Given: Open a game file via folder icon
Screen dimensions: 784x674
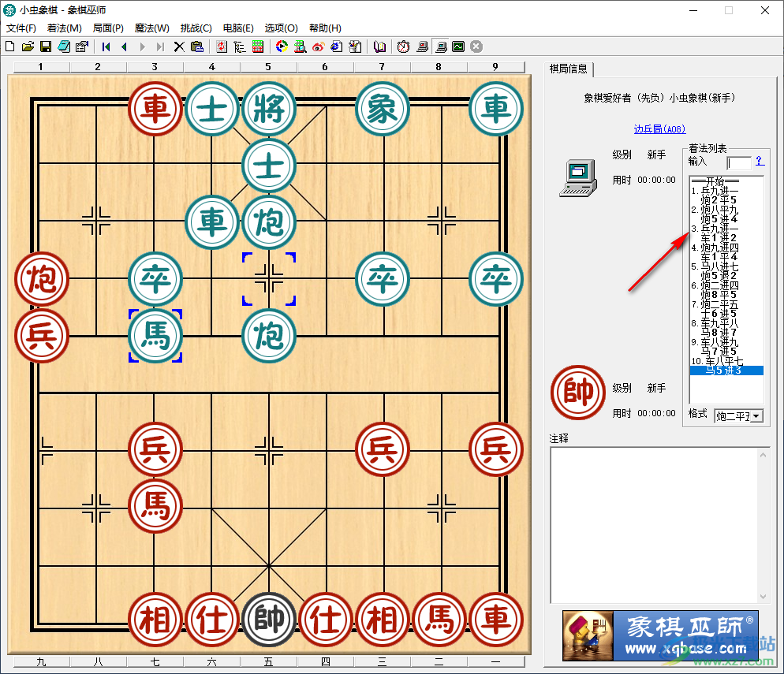Looking at the screenshot, I should coord(28,47).
